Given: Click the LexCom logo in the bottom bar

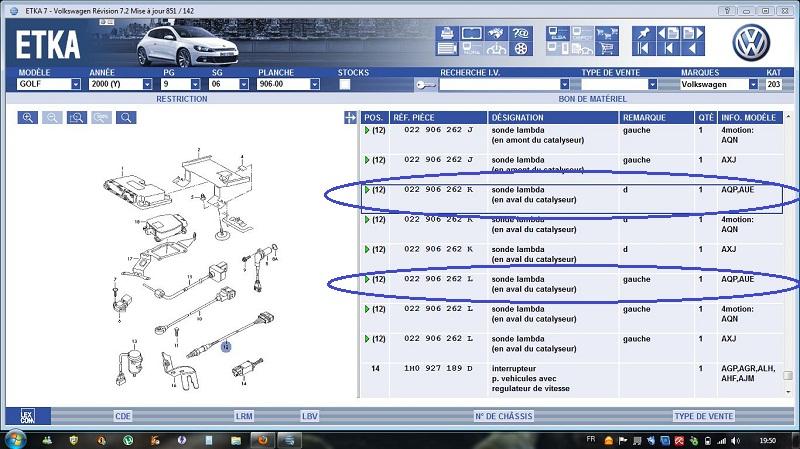Looking at the screenshot, I should click(28, 416).
